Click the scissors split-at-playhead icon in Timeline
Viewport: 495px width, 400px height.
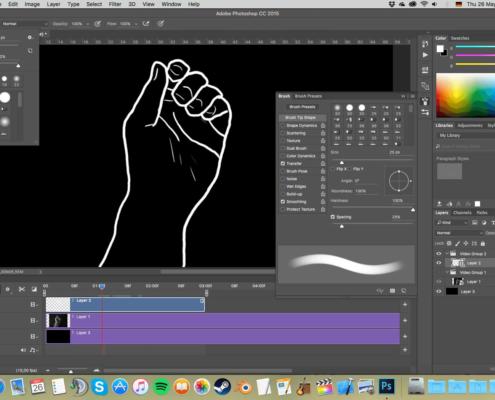(22, 289)
